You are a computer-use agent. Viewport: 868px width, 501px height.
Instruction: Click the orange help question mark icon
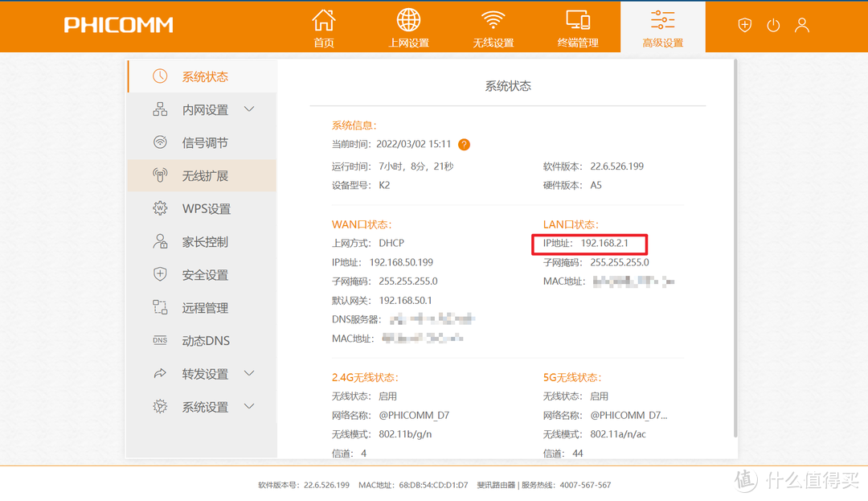[x=464, y=145]
